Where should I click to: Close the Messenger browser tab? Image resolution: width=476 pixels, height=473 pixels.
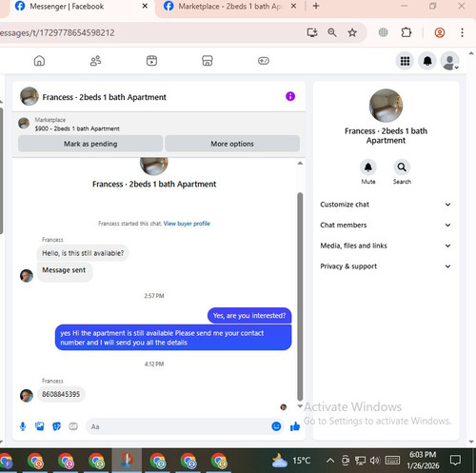tap(145, 6)
